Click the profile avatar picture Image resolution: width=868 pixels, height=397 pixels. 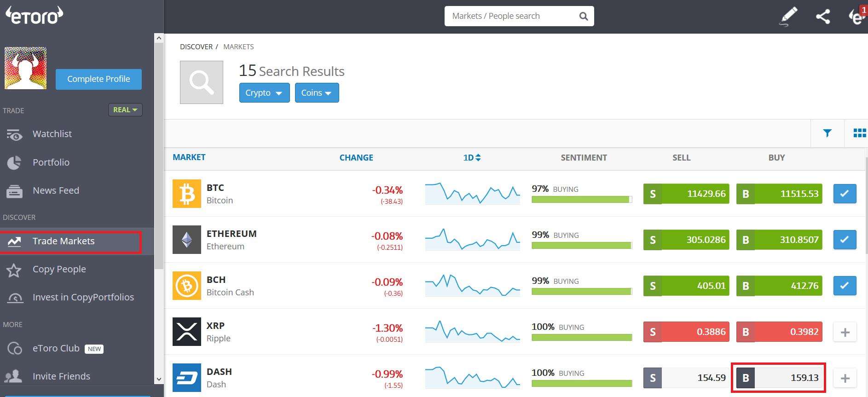(x=25, y=68)
